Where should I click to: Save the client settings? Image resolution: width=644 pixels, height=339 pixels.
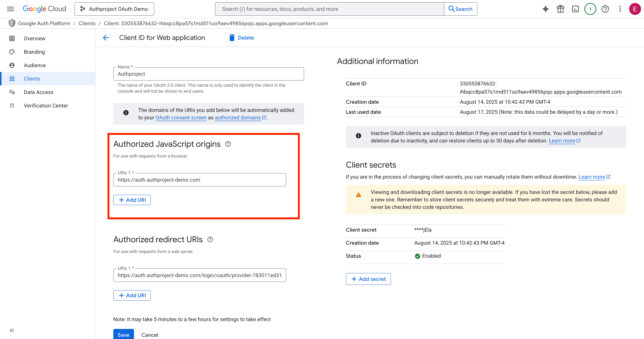[x=124, y=335]
